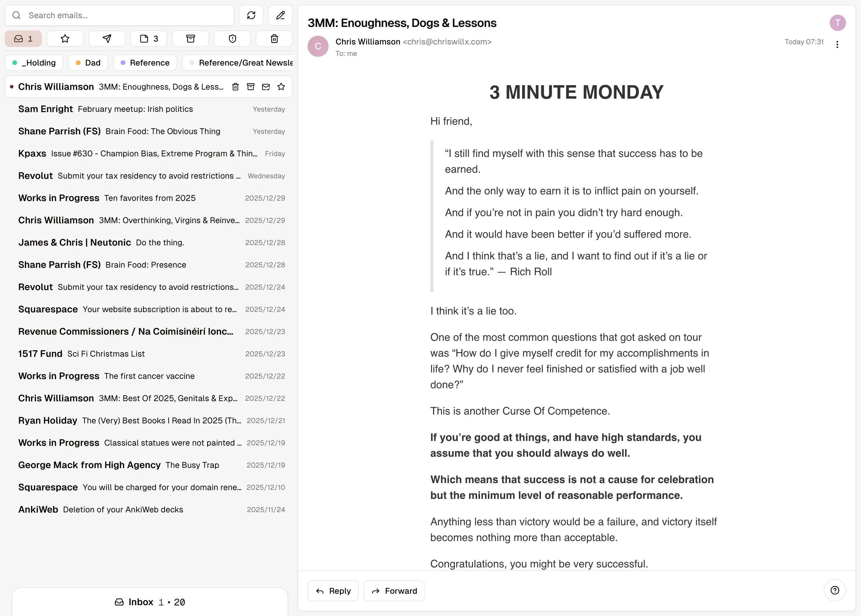Viewport: 861px width, 616px height.
Task: Open the Starred folder
Action: (65, 39)
